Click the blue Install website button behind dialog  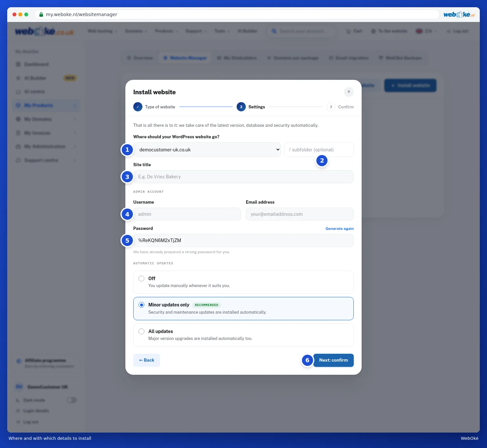[410, 85]
